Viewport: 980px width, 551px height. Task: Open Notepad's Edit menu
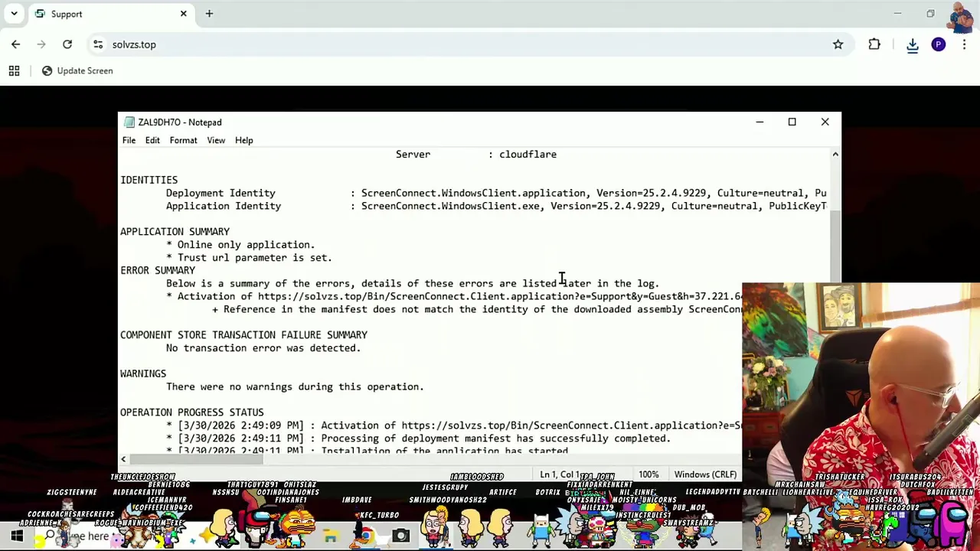tap(152, 140)
